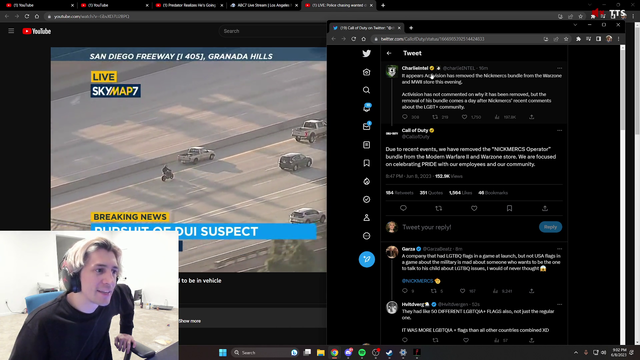
Task: Reply to the CharlieIntel tweet
Action: [404, 117]
